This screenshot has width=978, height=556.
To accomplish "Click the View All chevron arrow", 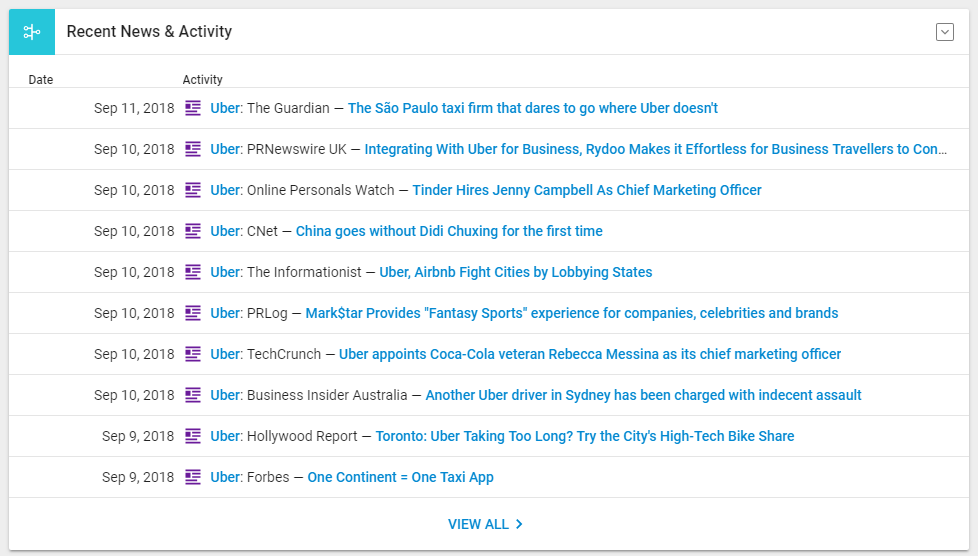I will pos(519,524).
